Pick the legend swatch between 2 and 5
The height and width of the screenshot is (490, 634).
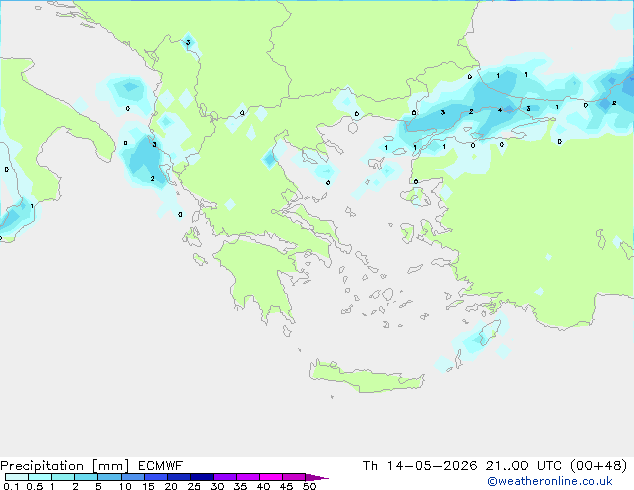[86, 477]
